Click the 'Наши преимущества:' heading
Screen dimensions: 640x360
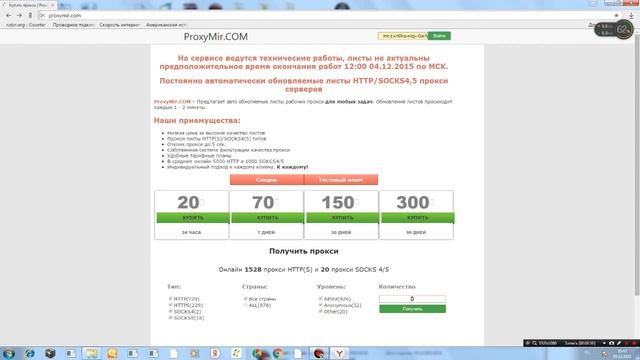click(197, 120)
